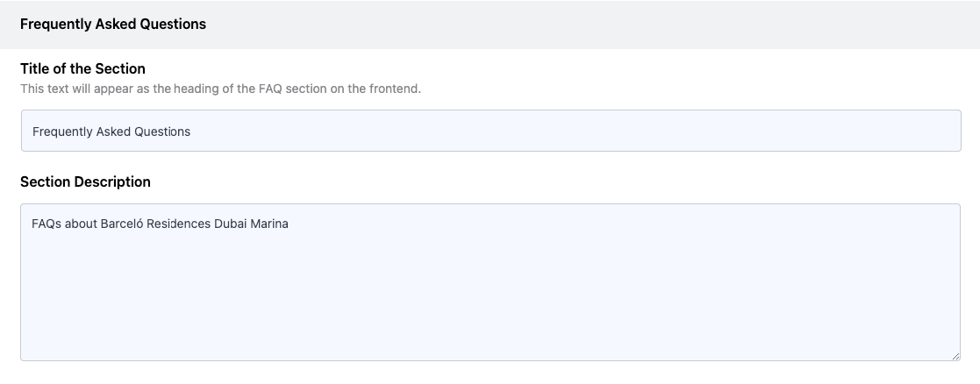Viewport: 980px width, 384px height.
Task: Click the word 'FAQs' in description textarea
Action: [46, 224]
